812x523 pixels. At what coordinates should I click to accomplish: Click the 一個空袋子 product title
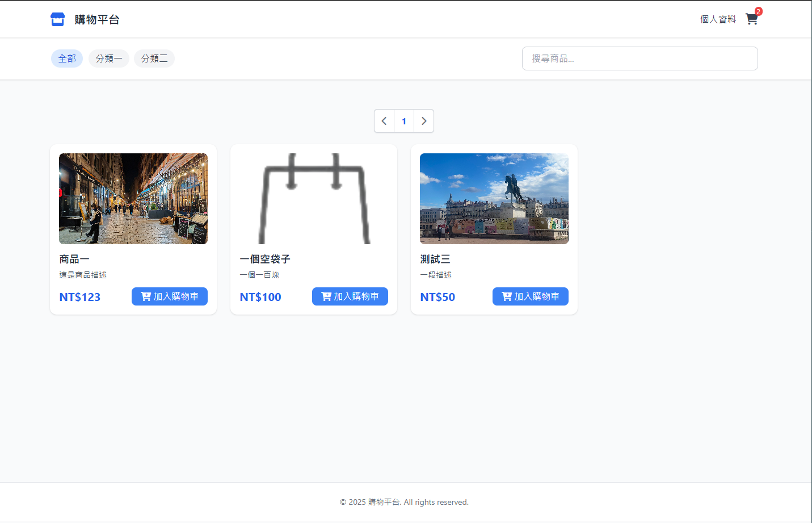[x=265, y=259]
